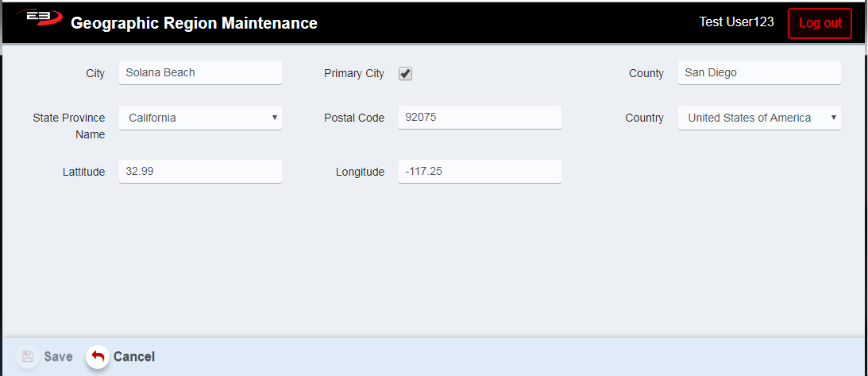Click into the County input field
The image size is (868, 376).
tap(758, 73)
